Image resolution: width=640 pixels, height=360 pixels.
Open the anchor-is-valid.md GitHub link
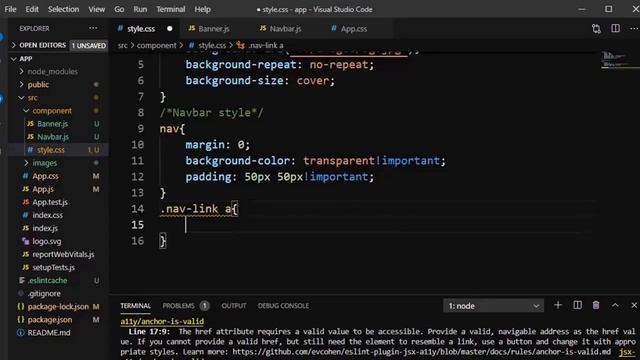coord(422,351)
